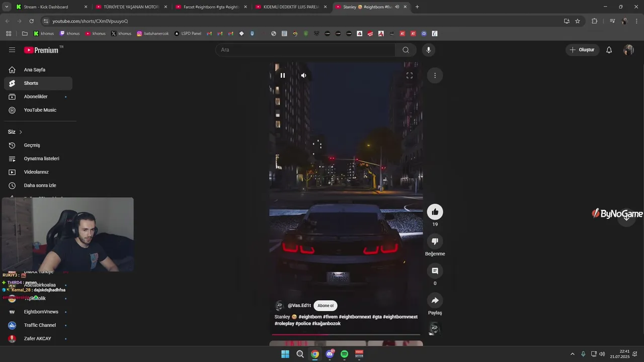Open Videolarınız in the sidebar

[x=38, y=172]
